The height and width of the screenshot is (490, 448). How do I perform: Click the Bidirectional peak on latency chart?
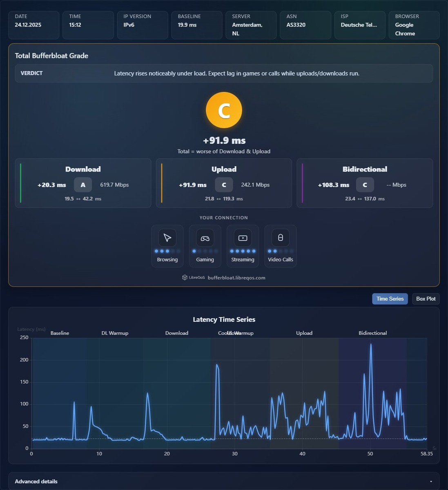[x=371, y=344]
